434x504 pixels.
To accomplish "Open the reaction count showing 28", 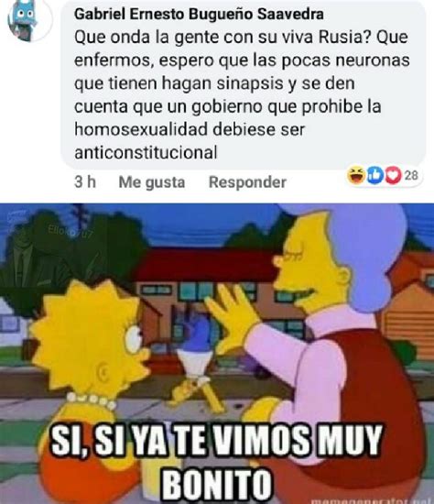I will tap(411, 176).
